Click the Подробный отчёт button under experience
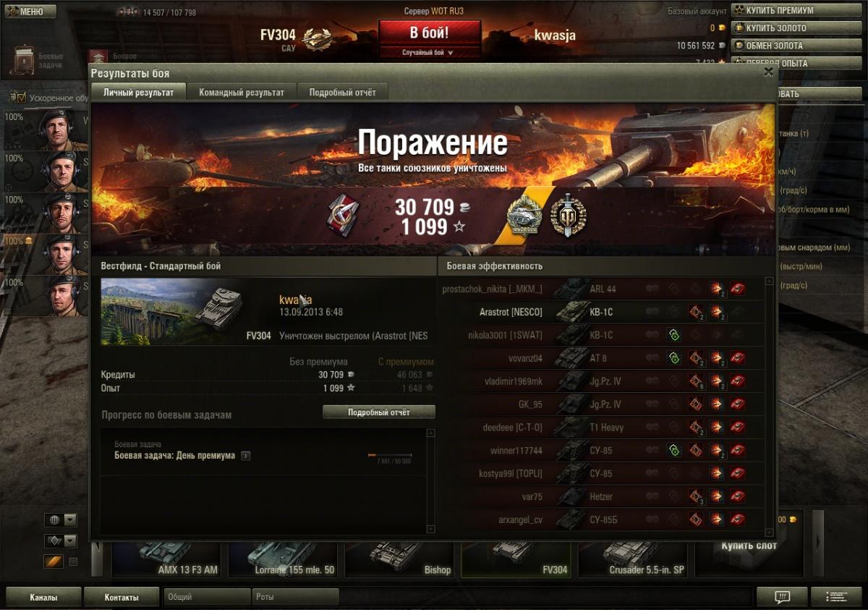The height and width of the screenshot is (610, 868). click(x=379, y=412)
